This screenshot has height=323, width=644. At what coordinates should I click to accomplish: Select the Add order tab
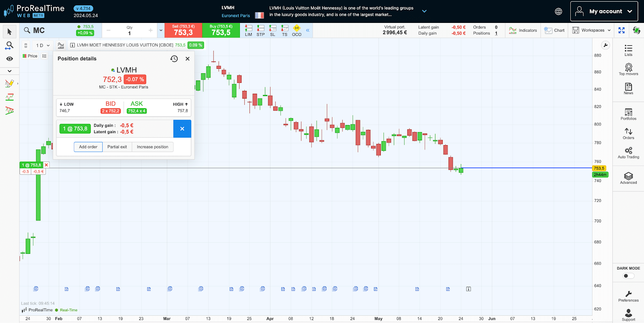coord(88,147)
